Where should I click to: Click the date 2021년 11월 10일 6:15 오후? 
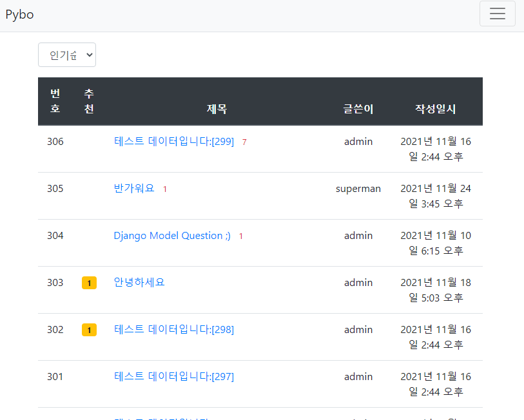point(436,243)
